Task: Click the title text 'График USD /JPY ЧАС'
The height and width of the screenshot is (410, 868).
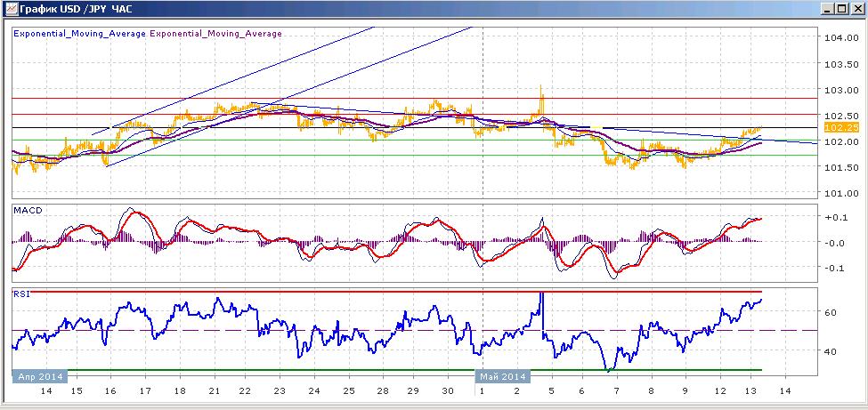Action: tap(74, 8)
